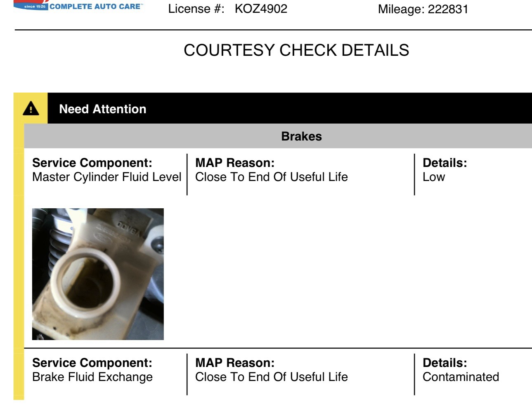Click Service Component label above Brake Fluid Exchange

coord(92,363)
